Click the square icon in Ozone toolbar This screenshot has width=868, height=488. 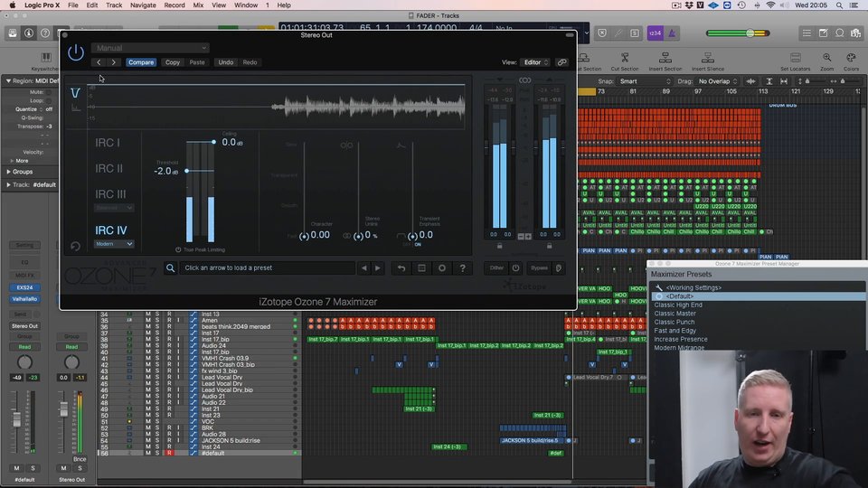(x=422, y=267)
